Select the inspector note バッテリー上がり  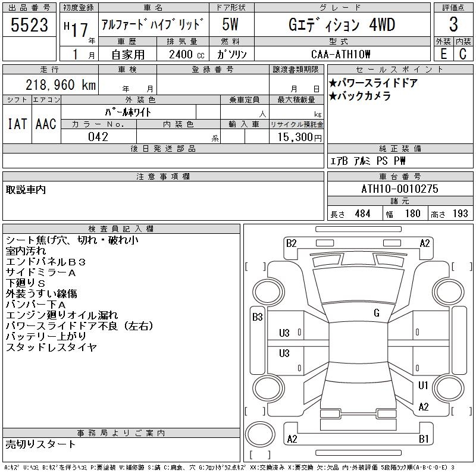click(46, 336)
